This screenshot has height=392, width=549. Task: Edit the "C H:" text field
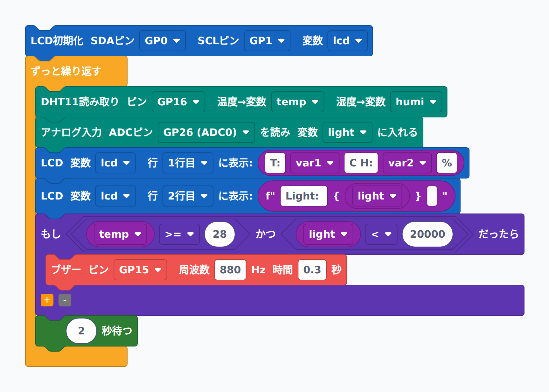pos(361,163)
